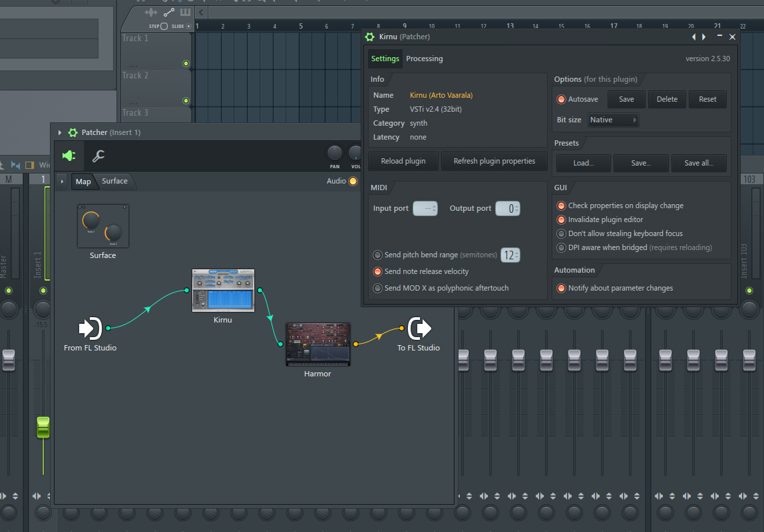Select the Kirnu plugin node
This screenshot has height=532, width=764.
click(x=224, y=291)
